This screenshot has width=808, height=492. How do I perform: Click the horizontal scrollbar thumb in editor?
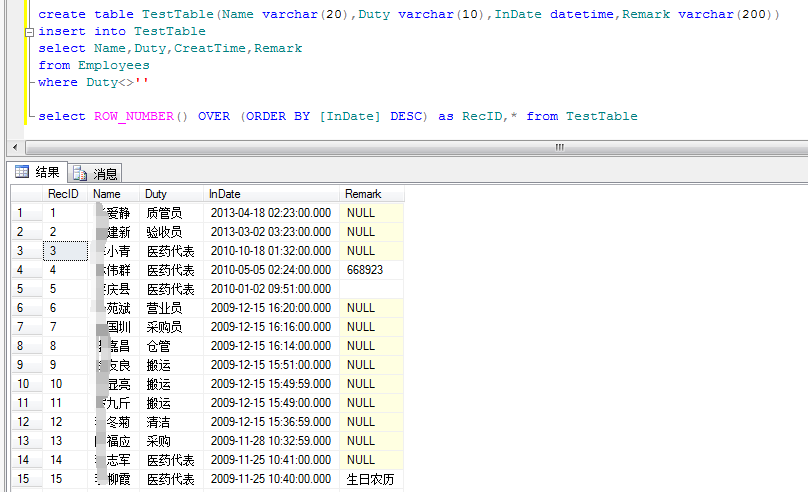559,147
